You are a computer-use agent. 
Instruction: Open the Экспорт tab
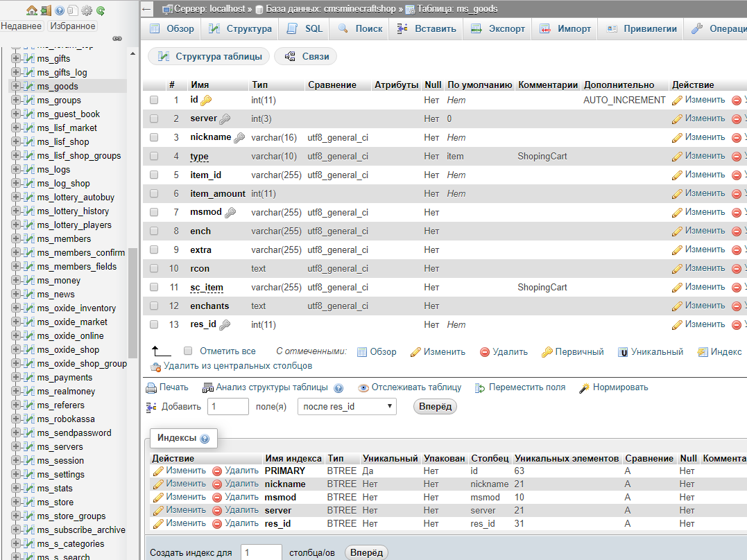pos(498,29)
